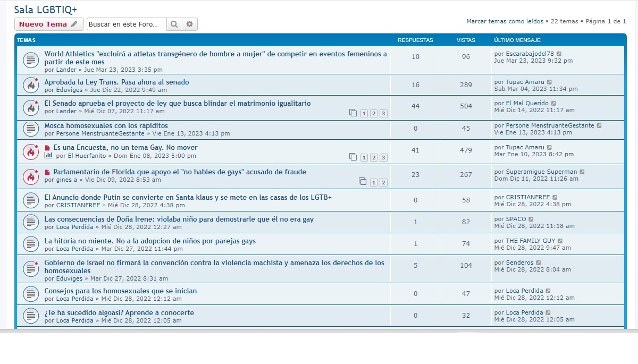Focus the 'Buscar en este Foro' search field

[x=127, y=24]
